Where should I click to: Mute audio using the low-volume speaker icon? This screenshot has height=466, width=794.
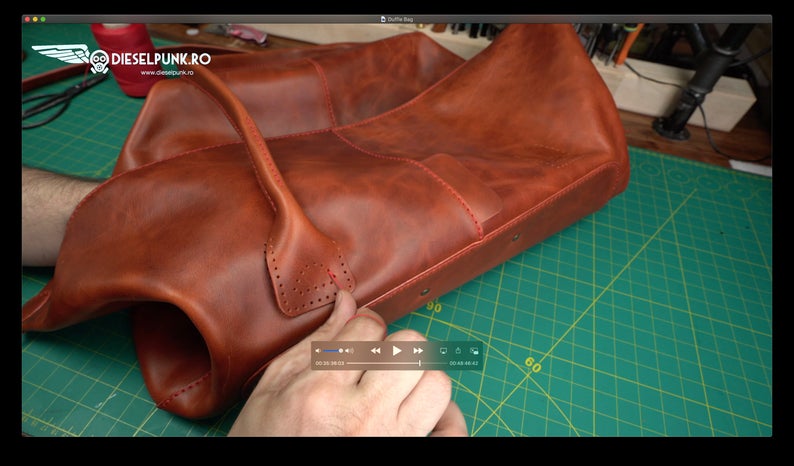pyautogui.click(x=318, y=351)
